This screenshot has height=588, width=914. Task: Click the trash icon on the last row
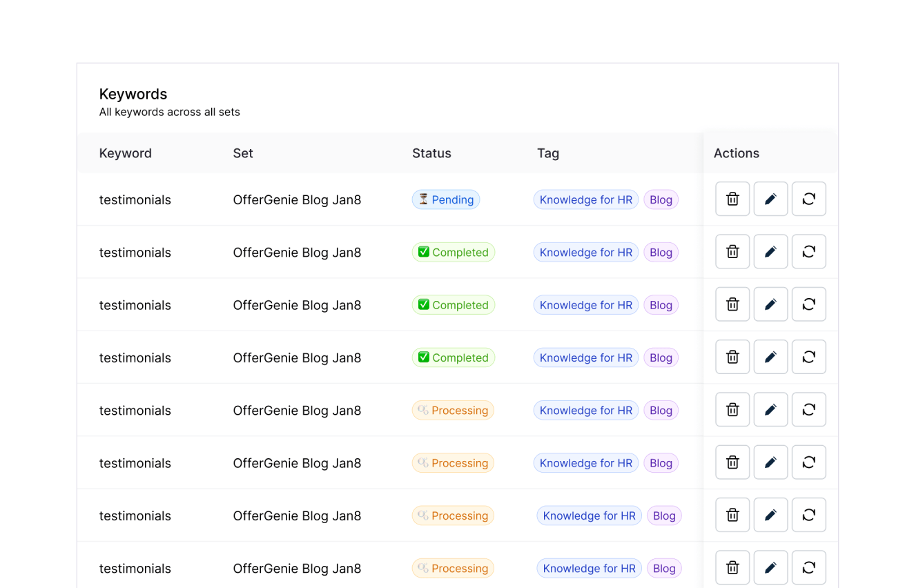coord(732,567)
